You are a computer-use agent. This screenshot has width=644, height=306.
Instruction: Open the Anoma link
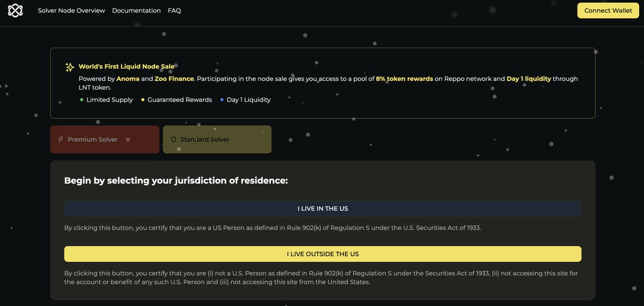click(x=128, y=79)
